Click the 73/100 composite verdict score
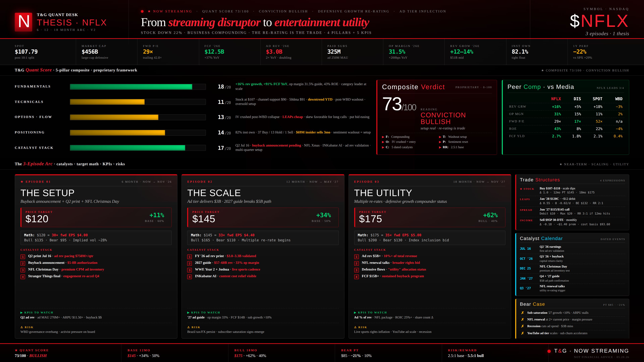 point(399,104)
